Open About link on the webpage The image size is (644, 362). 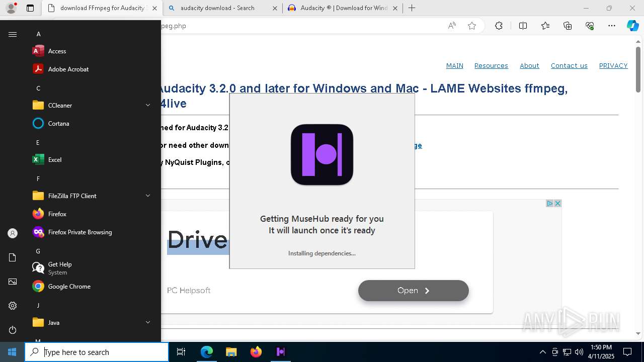point(529,65)
